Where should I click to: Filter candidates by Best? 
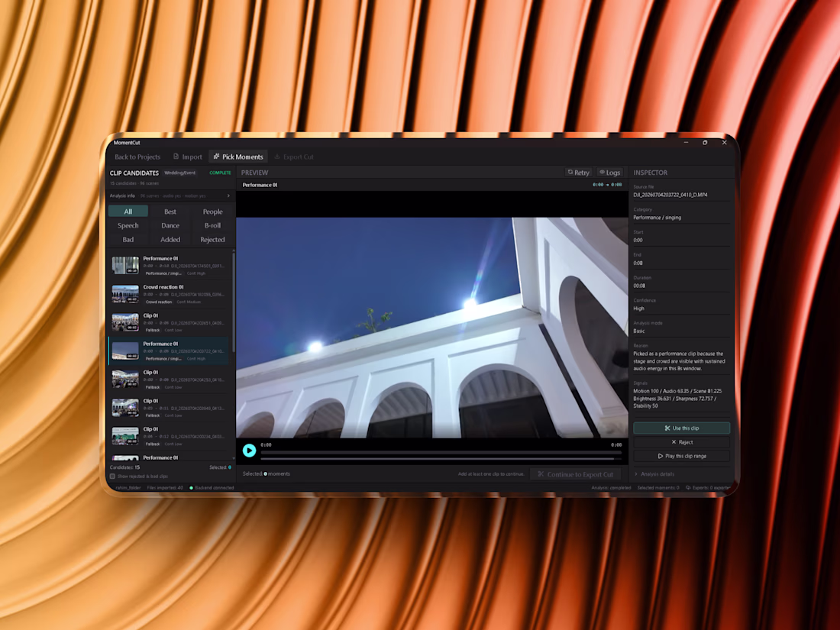170,212
